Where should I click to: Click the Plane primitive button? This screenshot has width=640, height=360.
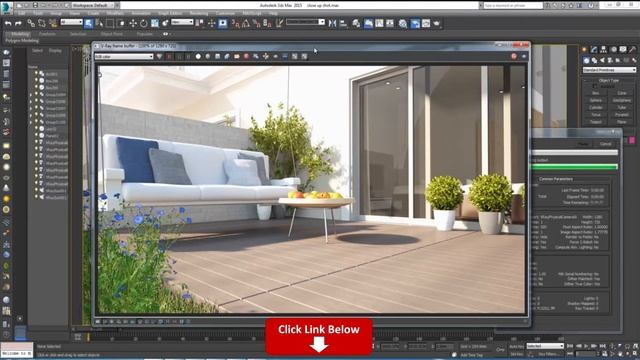point(622,122)
